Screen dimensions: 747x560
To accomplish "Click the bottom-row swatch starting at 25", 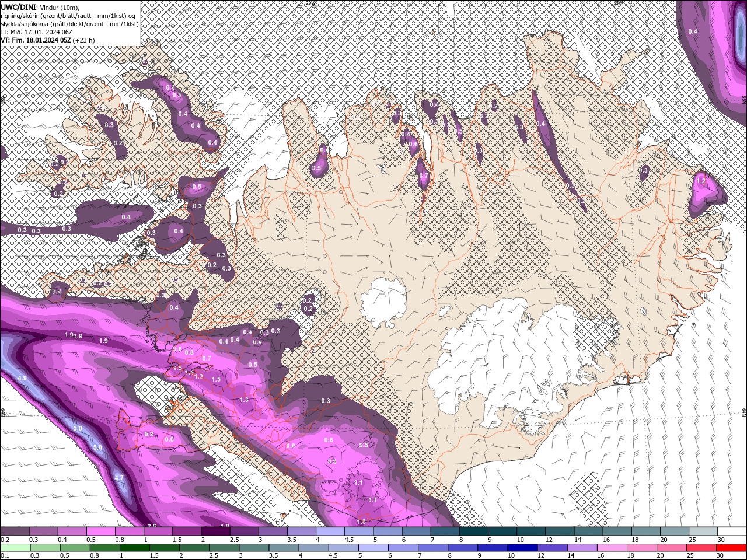I will [700, 548].
